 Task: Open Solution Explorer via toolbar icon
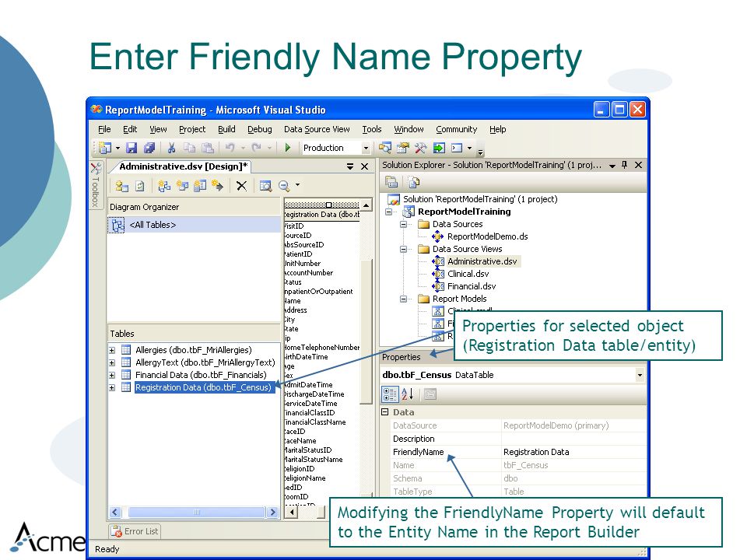pos(385,148)
